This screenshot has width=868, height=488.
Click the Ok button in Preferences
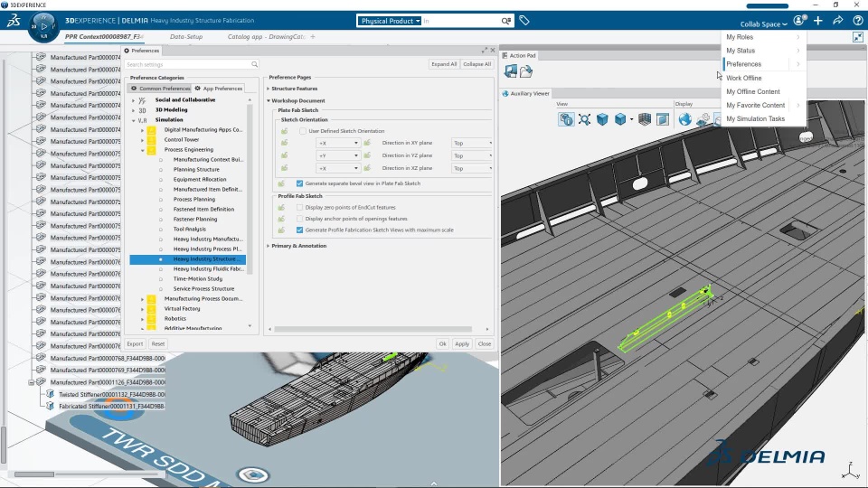(442, 344)
